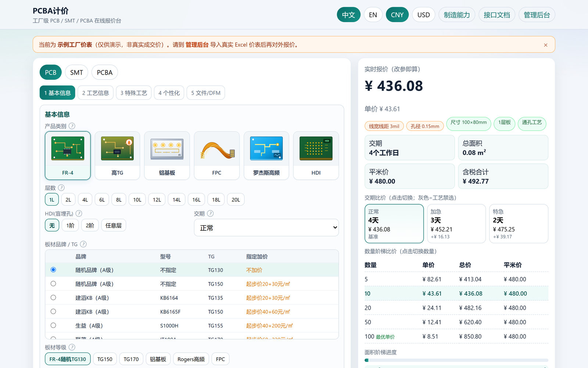Viewport: 588px width, 368px height.
Task: Click the quantity 100 最优单价 row
Action: 456,336
